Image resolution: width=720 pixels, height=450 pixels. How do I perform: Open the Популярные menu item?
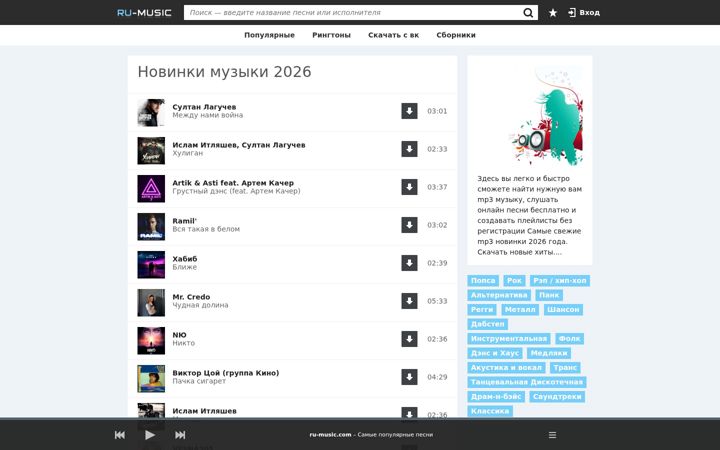point(270,35)
